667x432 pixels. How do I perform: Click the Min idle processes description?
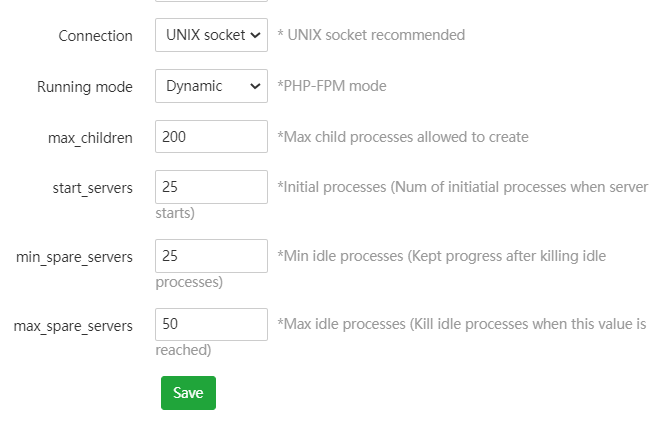pos(441,256)
